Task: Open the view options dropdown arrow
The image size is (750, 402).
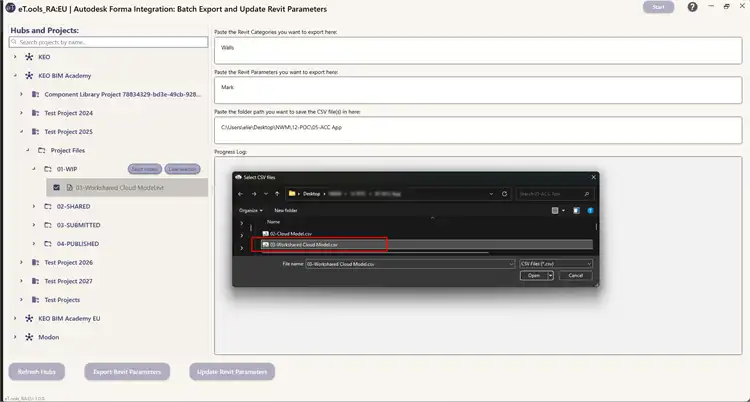Action: tap(563, 210)
